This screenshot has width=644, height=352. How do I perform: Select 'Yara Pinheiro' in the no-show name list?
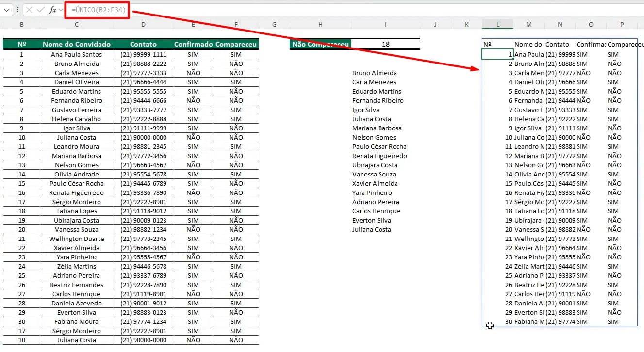(372, 193)
